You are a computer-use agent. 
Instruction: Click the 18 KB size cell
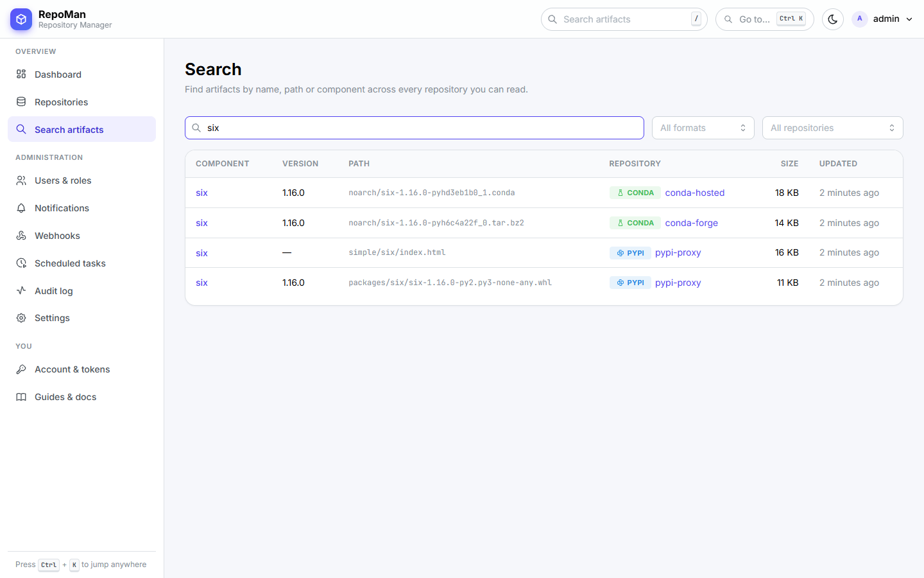point(787,193)
